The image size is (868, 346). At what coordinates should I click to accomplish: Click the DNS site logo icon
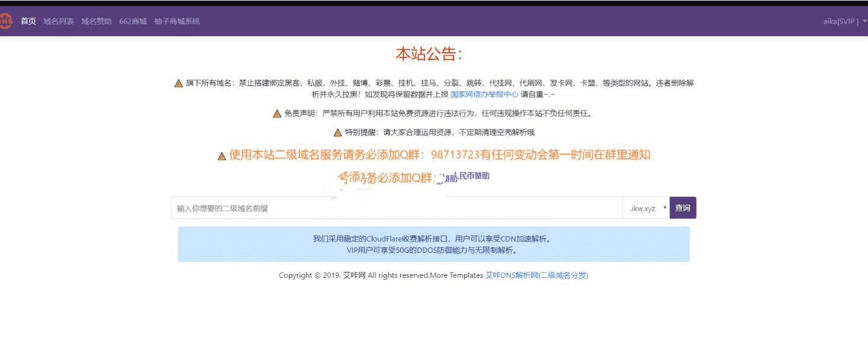point(5,21)
